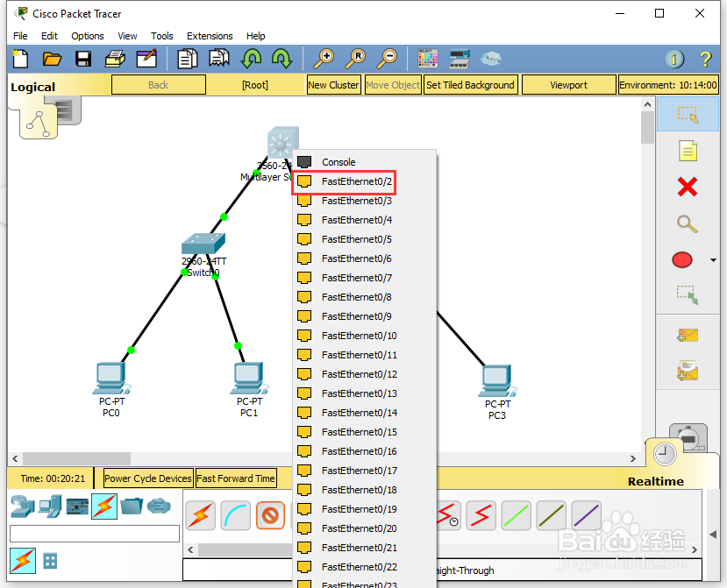Open file using folder icon
This screenshot has width=727, height=588.
pyautogui.click(x=52, y=59)
